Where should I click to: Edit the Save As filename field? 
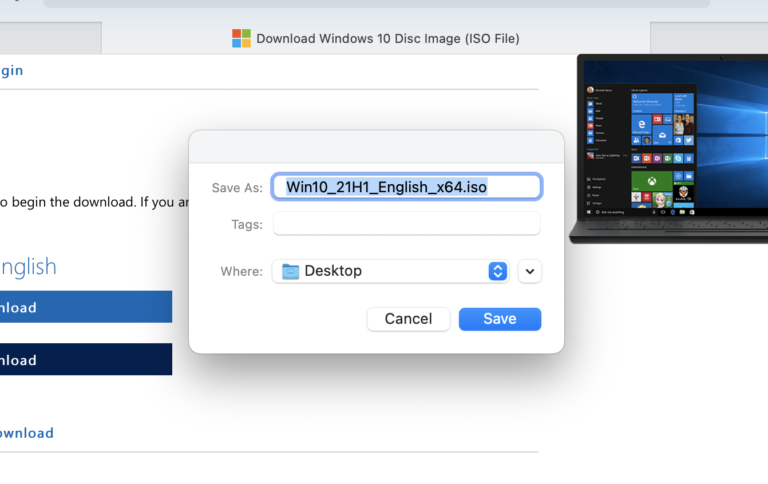[x=407, y=187]
